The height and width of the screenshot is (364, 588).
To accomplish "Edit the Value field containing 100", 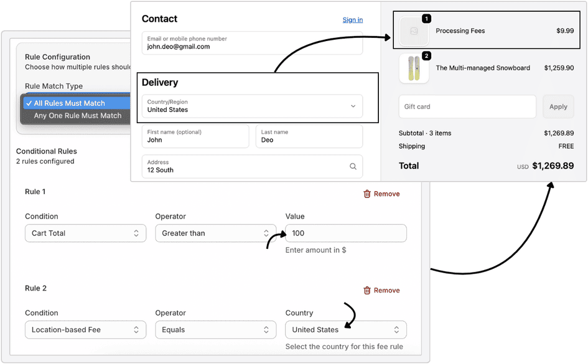I will coord(346,233).
